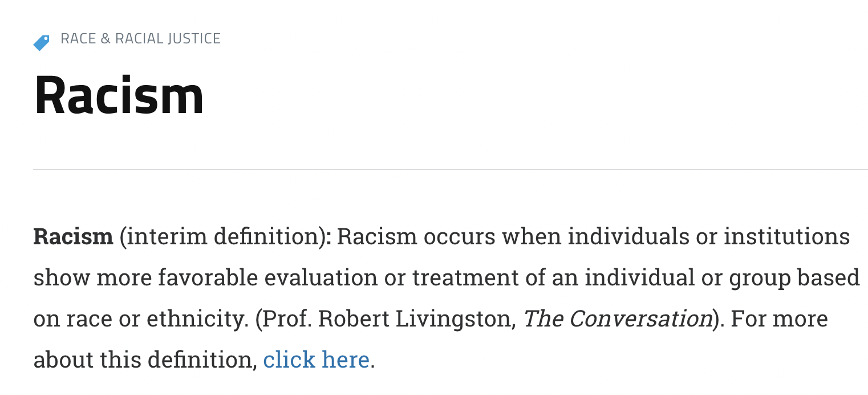Click the large "Racism" page heading
The image size is (868, 395).
[119, 95]
